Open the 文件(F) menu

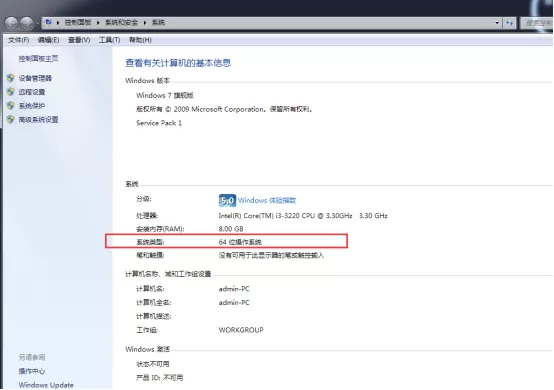18,40
